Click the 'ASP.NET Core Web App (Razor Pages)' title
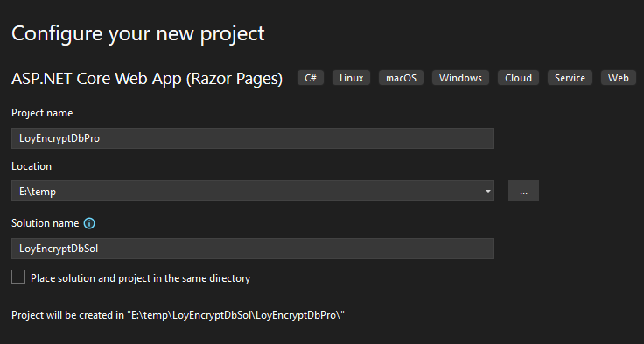 click(147, 79)
